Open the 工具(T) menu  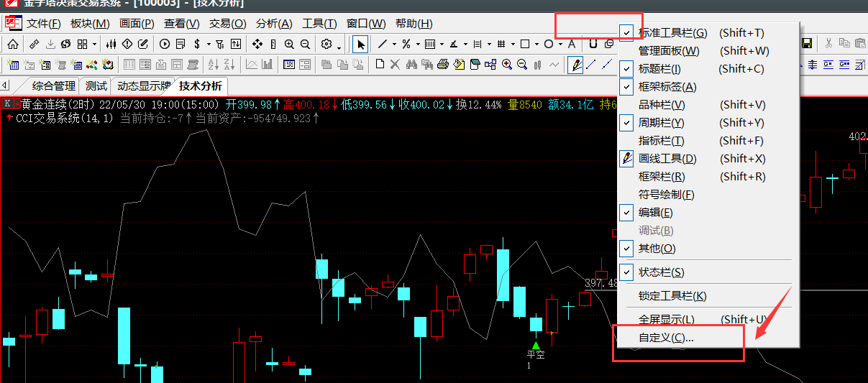pos(320,24)
